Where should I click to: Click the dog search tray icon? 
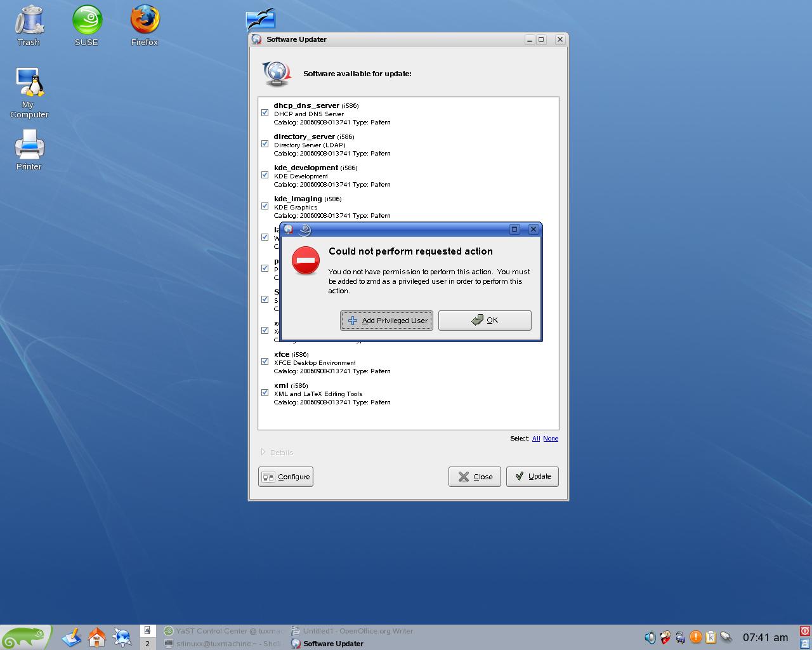coord(665,637)
